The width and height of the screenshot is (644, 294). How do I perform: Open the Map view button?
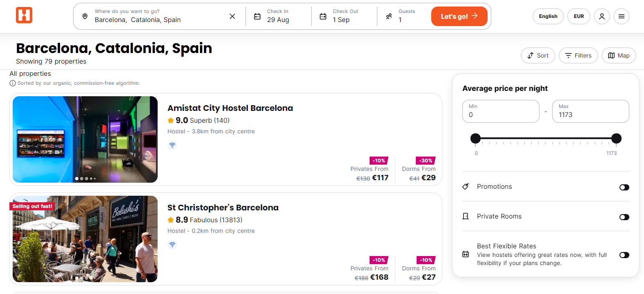click(619, 55)
